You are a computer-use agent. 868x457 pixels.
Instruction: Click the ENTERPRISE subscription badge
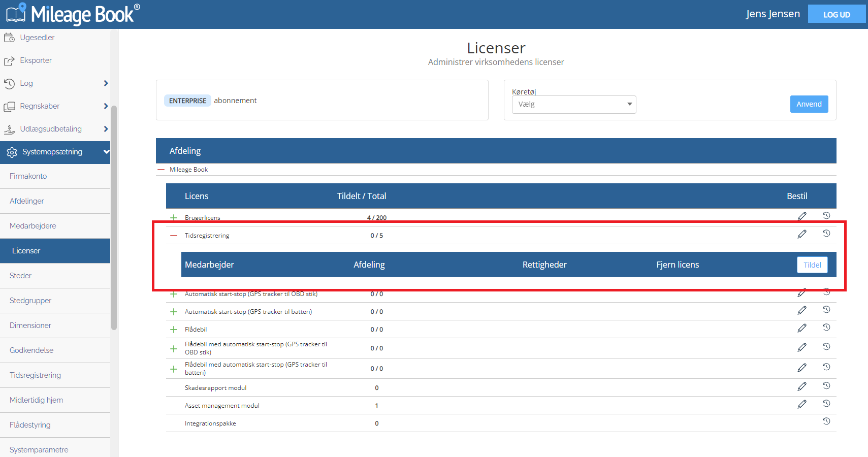click(x=187, y=101)
